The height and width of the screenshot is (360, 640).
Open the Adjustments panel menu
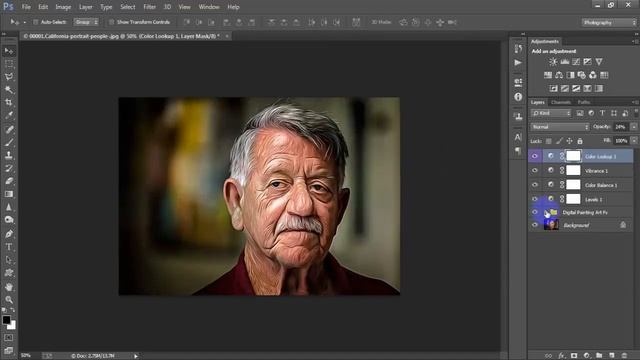click(x=635, y=41)
